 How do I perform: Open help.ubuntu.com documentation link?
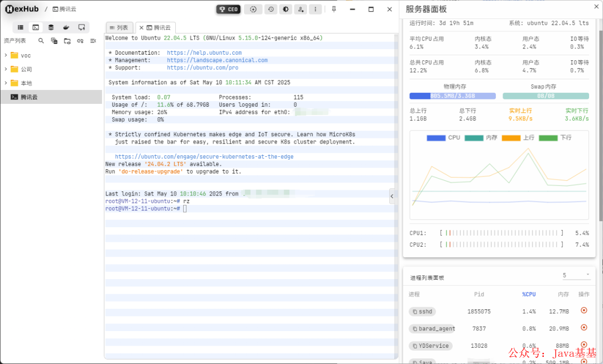click(x=204, y=52)
